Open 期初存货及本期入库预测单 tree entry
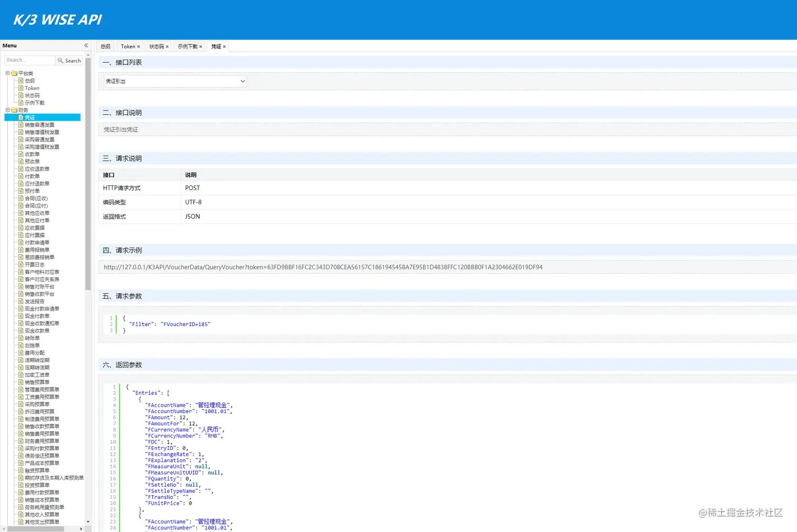 pyautogui.click(x=54, y=478)
